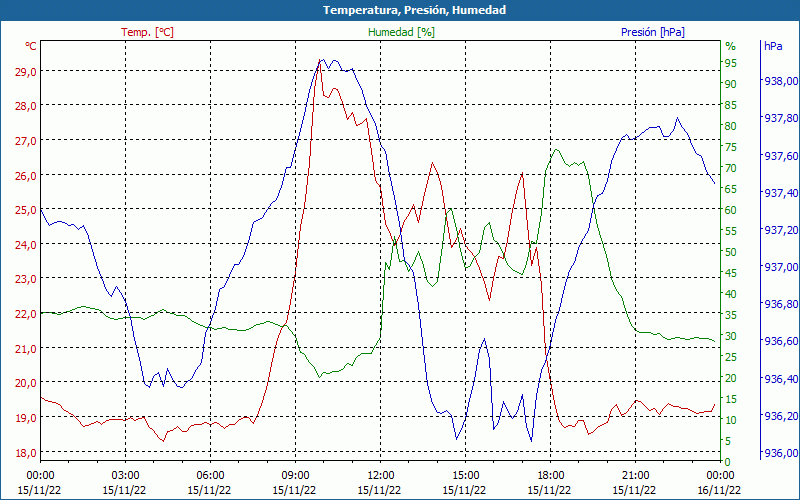The image size is (800, 500).
Task: Click the 936,40 pressure axis value
Action: 781,379
